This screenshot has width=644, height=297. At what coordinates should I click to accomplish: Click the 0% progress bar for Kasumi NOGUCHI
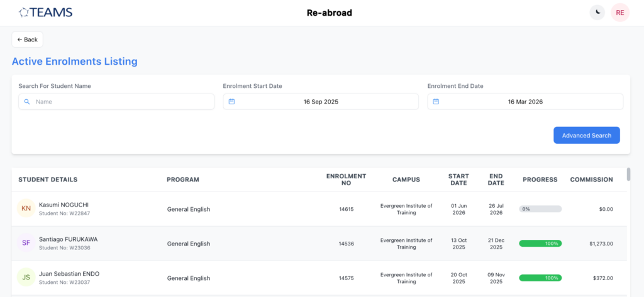pos(540,209)
